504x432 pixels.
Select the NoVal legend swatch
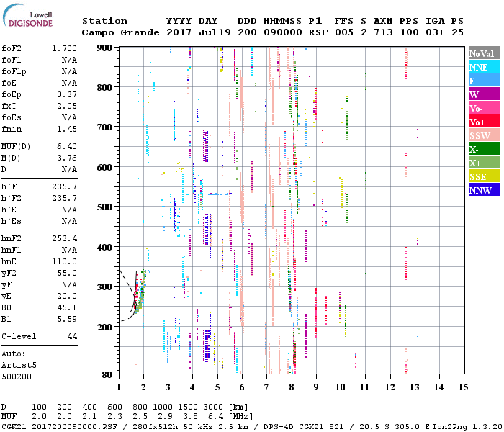483,53
